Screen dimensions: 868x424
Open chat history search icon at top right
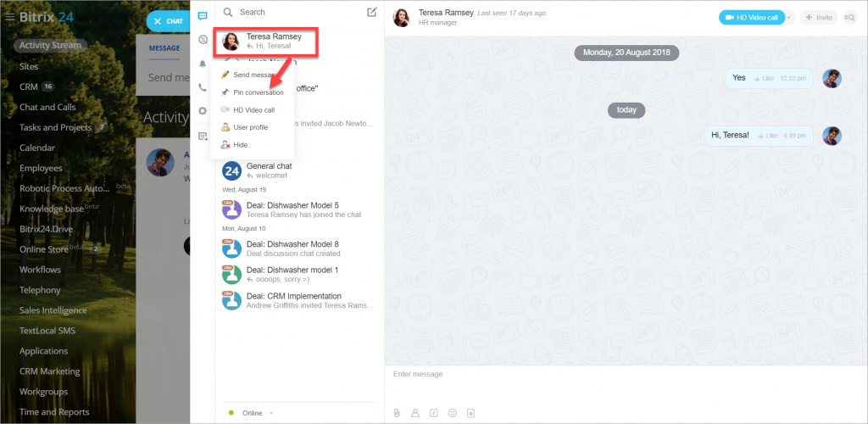[x=849, y=18]
